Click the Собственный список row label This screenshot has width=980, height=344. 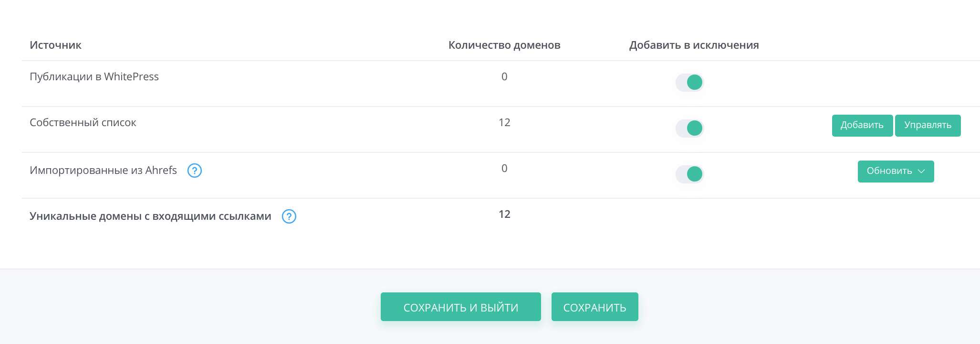pyautogui.click(x=83, y=122)
